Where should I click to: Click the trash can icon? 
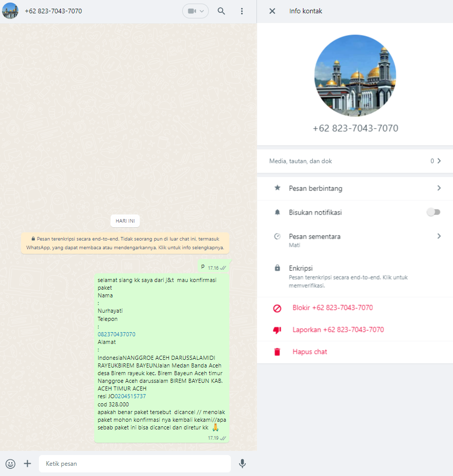tap(277, 352)
